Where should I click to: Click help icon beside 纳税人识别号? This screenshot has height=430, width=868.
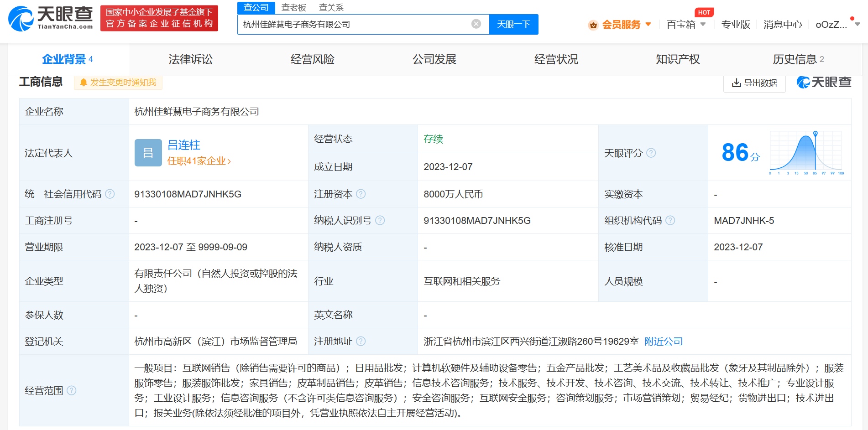[x=380, y=221]
